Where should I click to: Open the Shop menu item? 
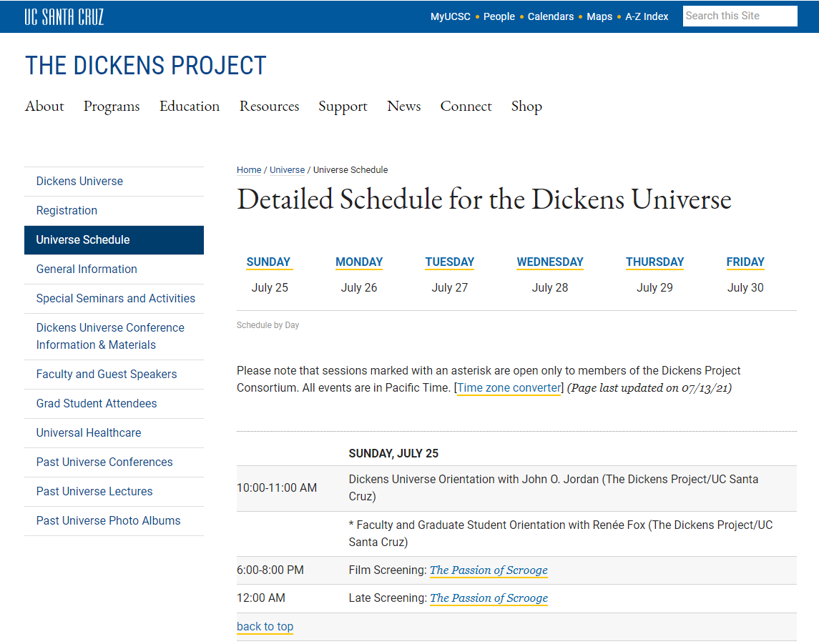(x=526, y=106)
